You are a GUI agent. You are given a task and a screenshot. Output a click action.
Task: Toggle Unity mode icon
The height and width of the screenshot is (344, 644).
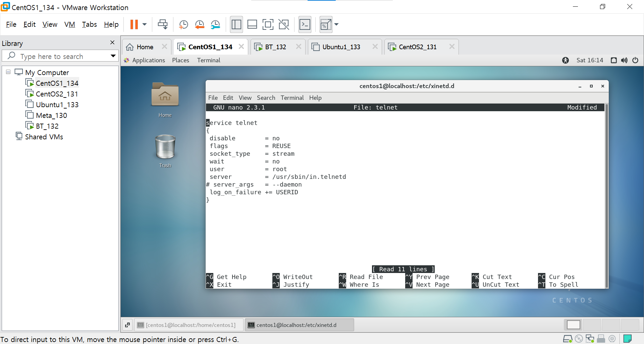click(x=284, y=24)
